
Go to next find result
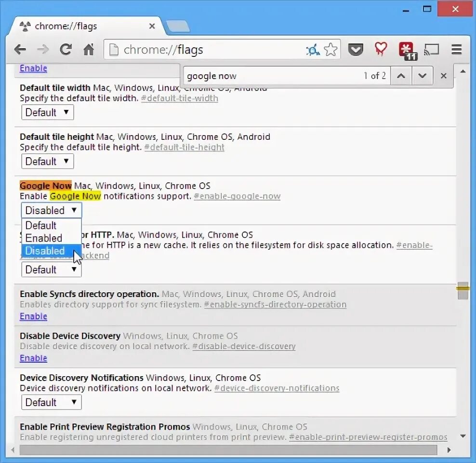coord(422,76)
